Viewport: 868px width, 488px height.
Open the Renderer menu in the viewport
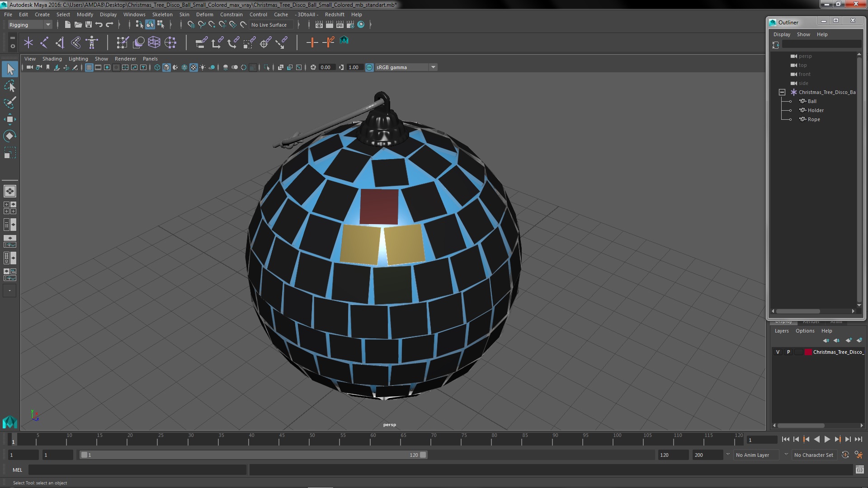(x=125, y=59)
